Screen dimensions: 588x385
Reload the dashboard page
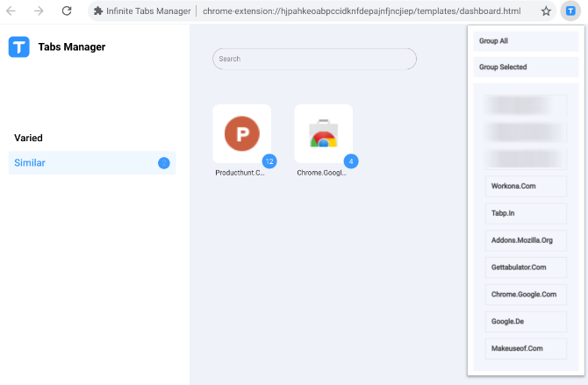coord(67,11)
